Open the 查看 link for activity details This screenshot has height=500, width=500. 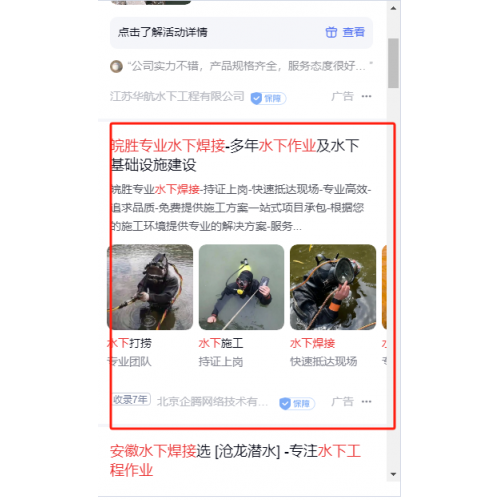[x=354, y=32]
